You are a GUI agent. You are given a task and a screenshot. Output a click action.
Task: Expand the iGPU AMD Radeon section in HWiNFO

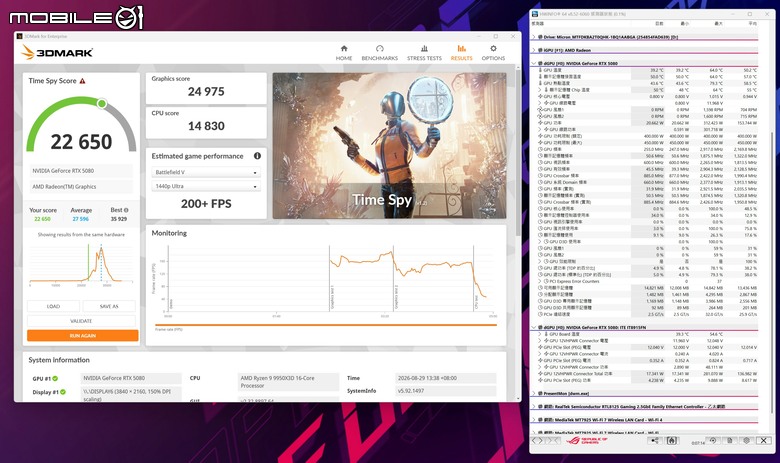pos(534,50)
